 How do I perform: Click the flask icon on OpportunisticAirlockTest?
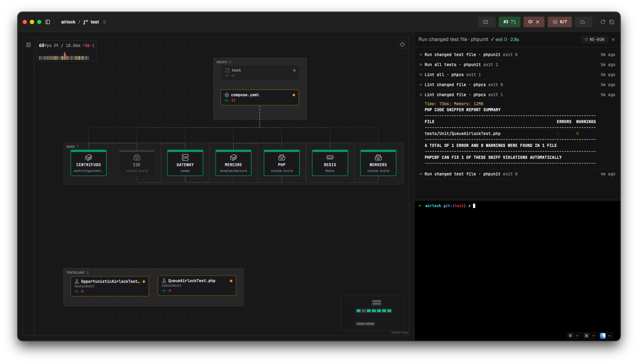[x=77, y=282]
